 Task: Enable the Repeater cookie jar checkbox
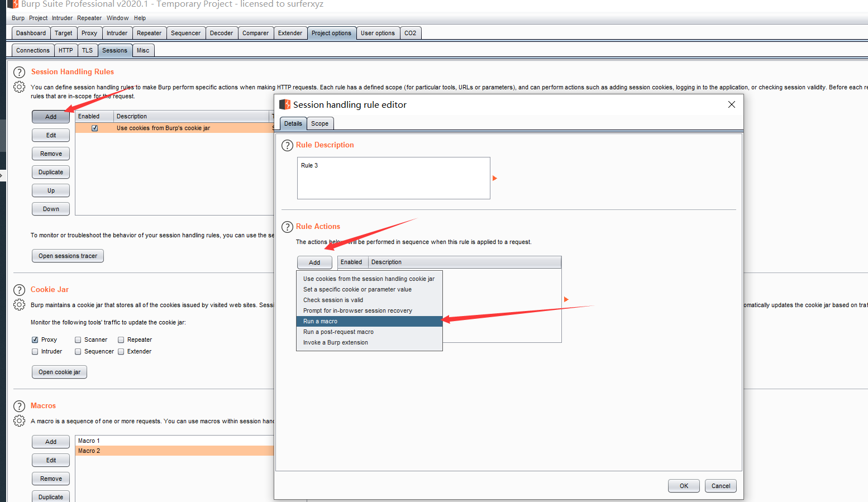pos(121,340)
